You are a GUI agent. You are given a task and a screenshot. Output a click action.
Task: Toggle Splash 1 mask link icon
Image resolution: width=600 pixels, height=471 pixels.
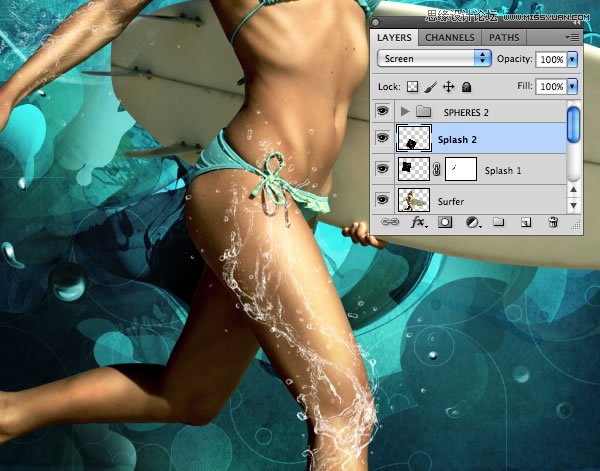(437, 169)
